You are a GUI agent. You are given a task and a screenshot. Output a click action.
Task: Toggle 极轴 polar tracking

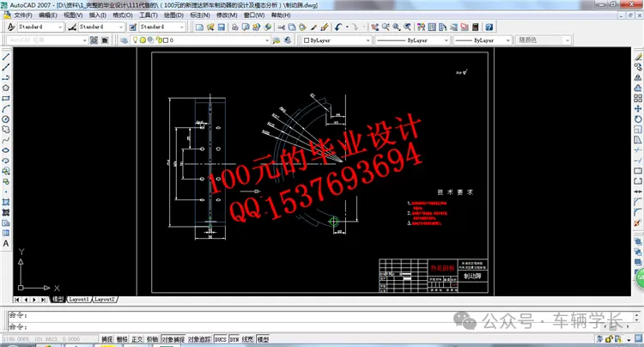(152, 339)
